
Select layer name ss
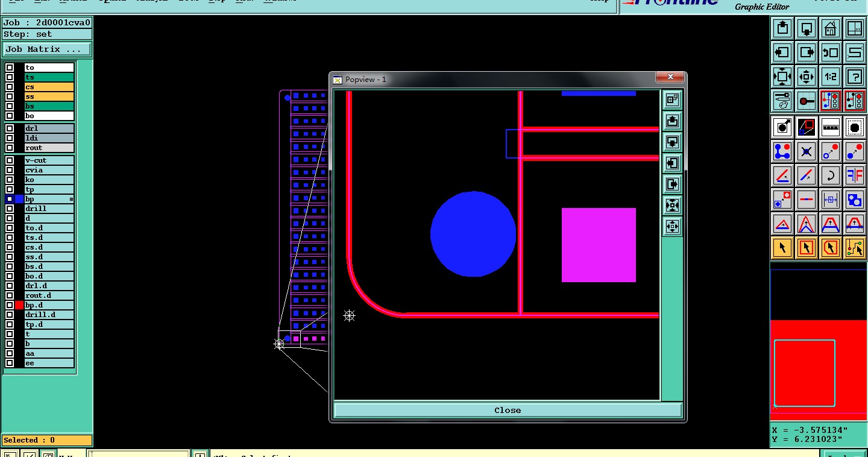click(x=49, y=96)
